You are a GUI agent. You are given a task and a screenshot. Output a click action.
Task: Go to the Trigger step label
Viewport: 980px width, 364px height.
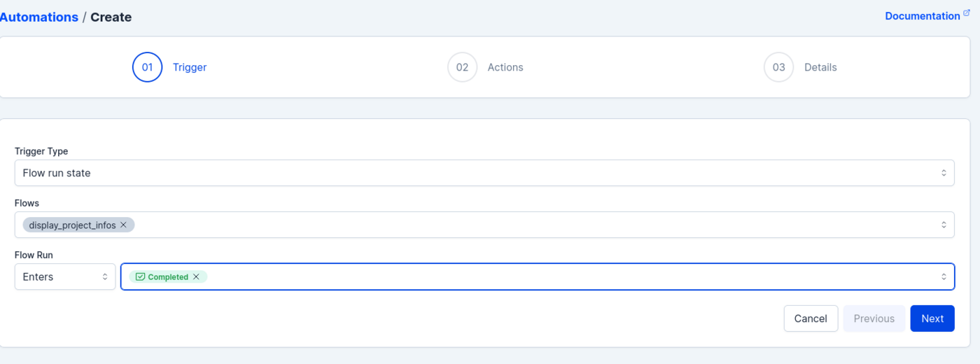[x=190, y=67]
